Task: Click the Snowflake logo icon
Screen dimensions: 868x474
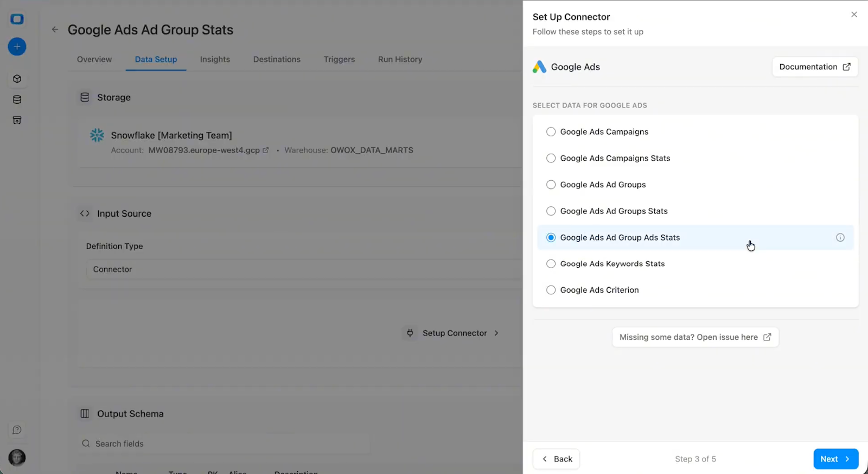Action: pos(97,135)
